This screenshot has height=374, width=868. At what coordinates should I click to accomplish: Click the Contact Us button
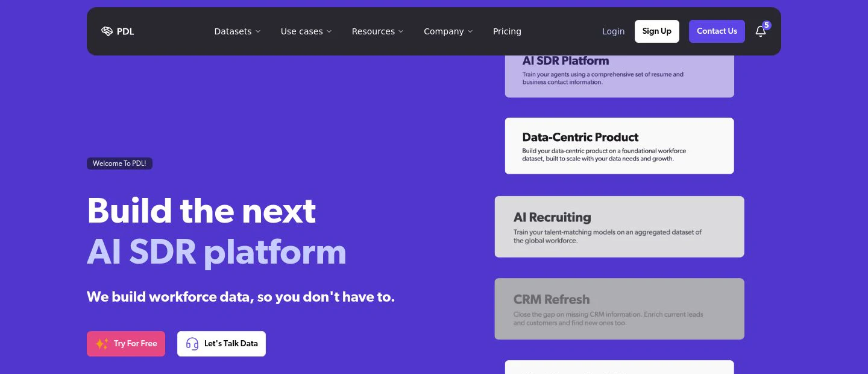click(717, 31)
